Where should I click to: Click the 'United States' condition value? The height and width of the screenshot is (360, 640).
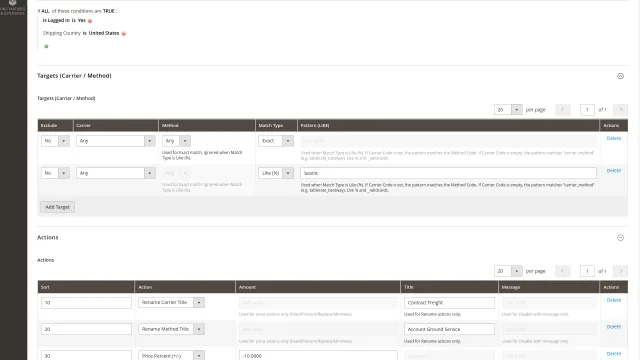104,33
